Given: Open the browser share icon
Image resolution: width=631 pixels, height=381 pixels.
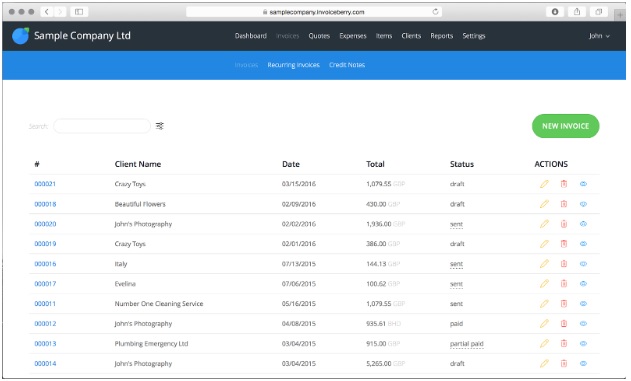Looking at the screenshot, I should click(577, 12).
